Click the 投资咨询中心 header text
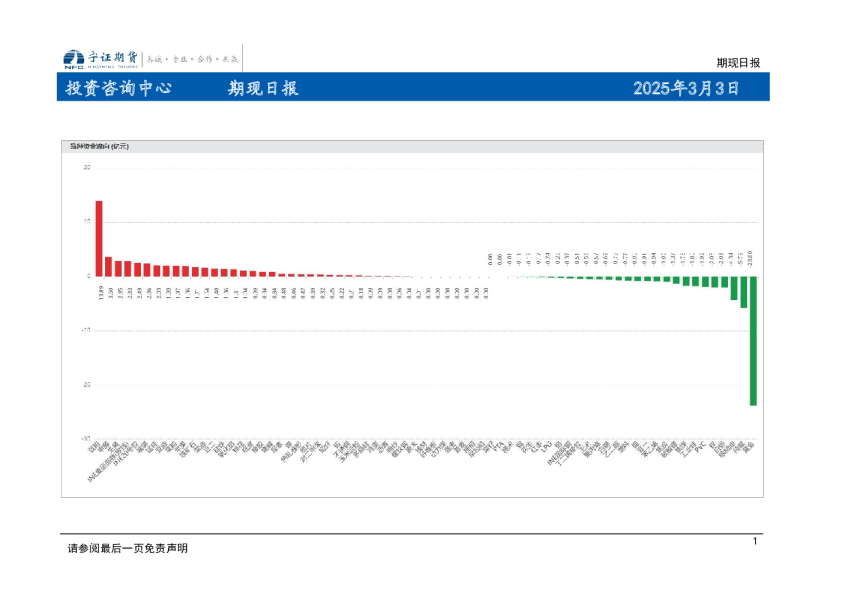 coord(118,88)
